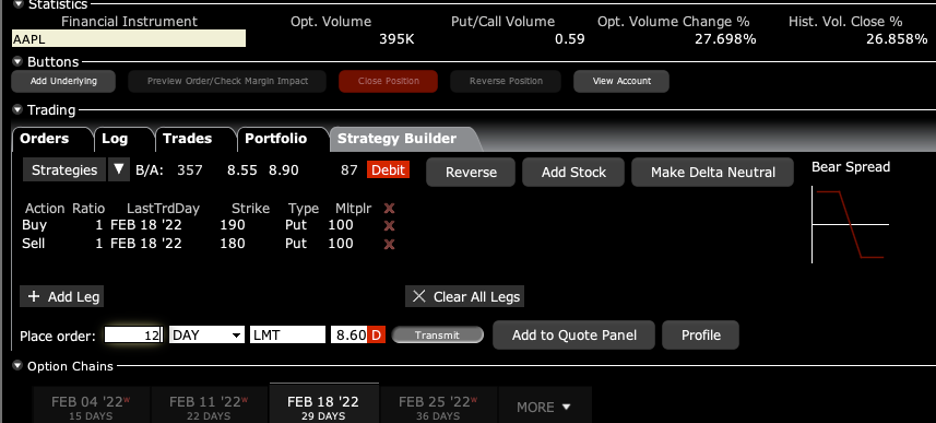Click the AAPL financial instrument field
Viewport: 936px width, 423px height.
[128, 39]
